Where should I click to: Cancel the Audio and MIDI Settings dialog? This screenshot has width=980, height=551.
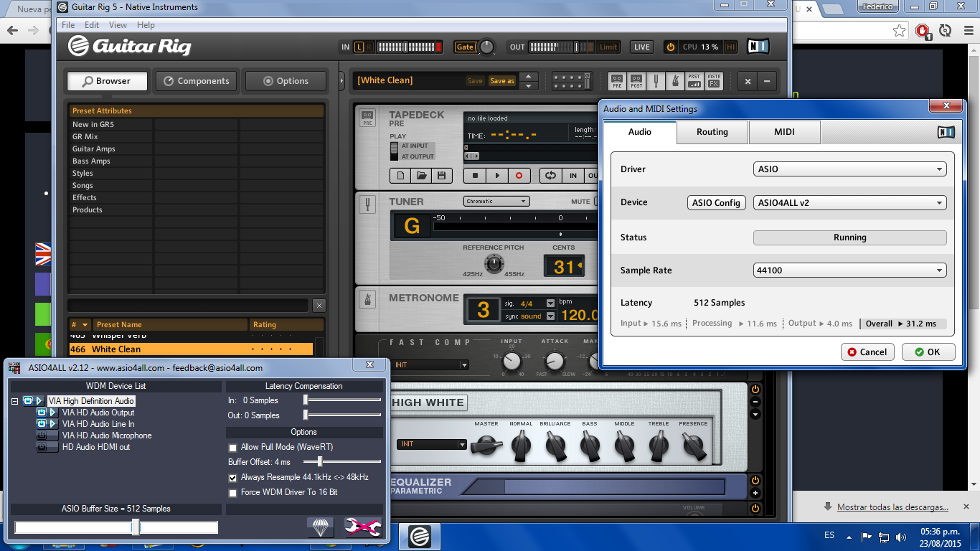pyautogui.click(x=867, y=352)
